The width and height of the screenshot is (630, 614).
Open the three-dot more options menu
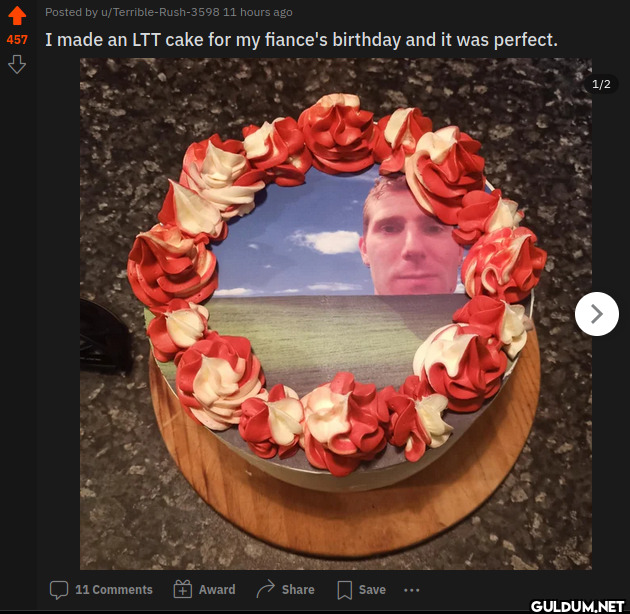(411, 590)
